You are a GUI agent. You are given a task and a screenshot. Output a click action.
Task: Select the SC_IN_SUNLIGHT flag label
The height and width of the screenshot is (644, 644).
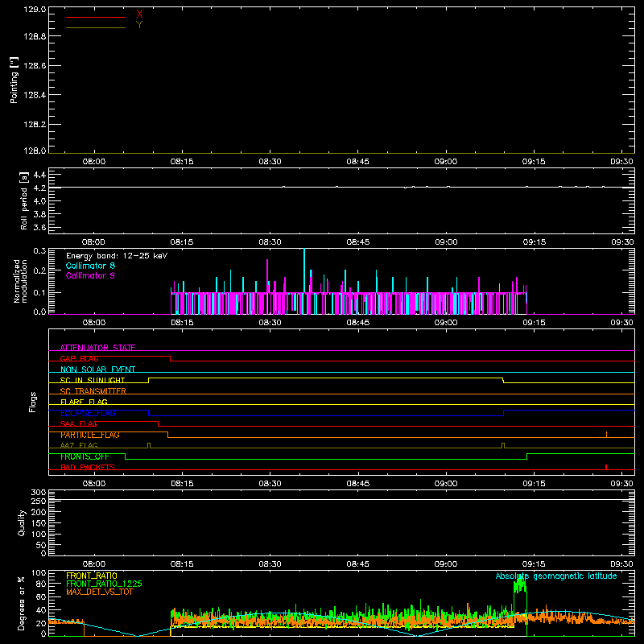click(93, 380)
